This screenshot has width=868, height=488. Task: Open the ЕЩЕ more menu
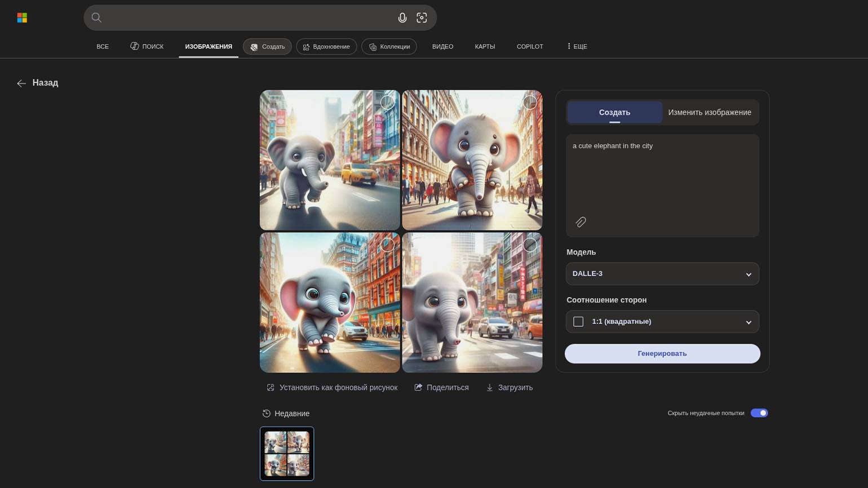(x=577, y=47)
